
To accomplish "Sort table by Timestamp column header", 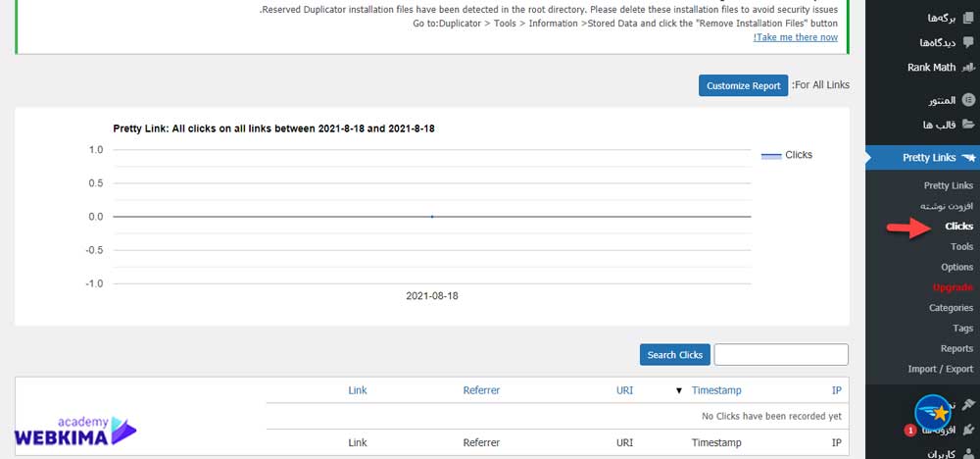I will [716, 390].
